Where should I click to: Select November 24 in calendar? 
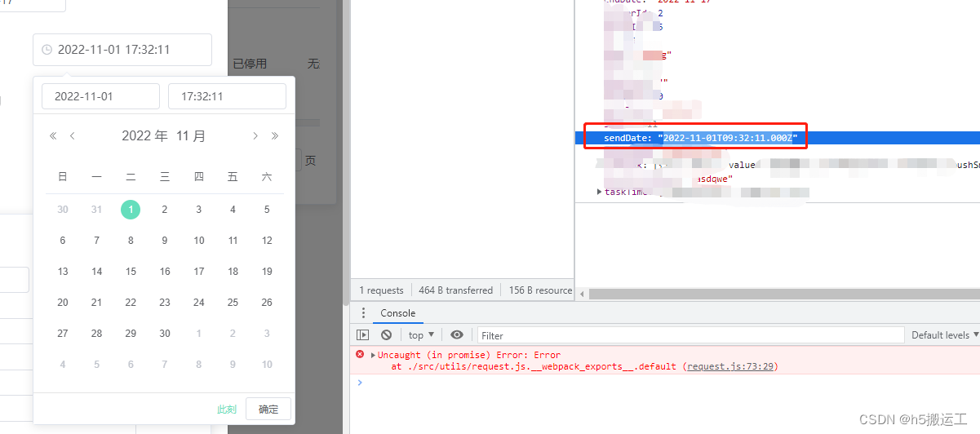pyautogui.click(x=199, y=303)
